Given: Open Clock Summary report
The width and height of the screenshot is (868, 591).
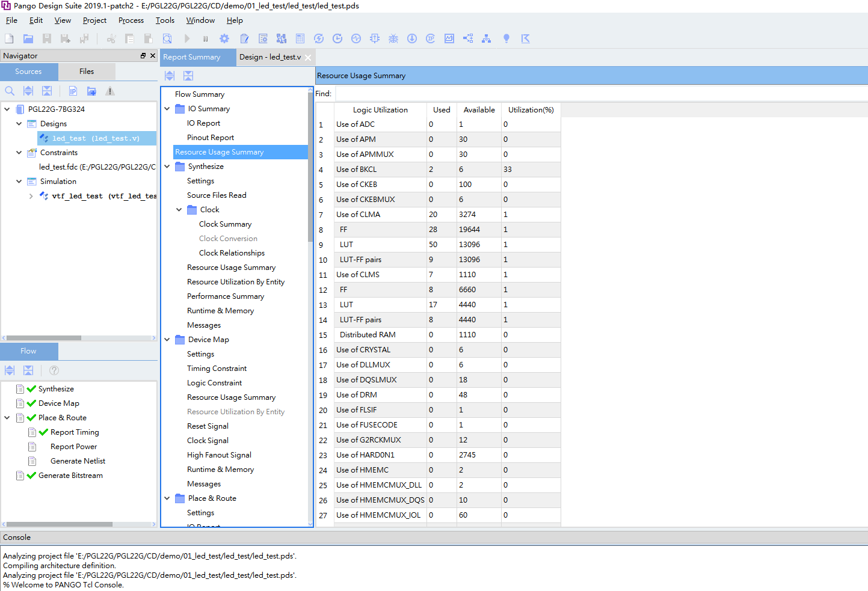Looking at the screenshot, I should (x=226, y=224).
